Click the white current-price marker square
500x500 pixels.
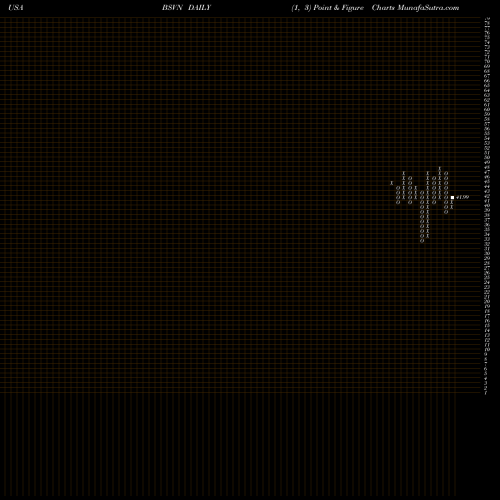pos(452,198)
